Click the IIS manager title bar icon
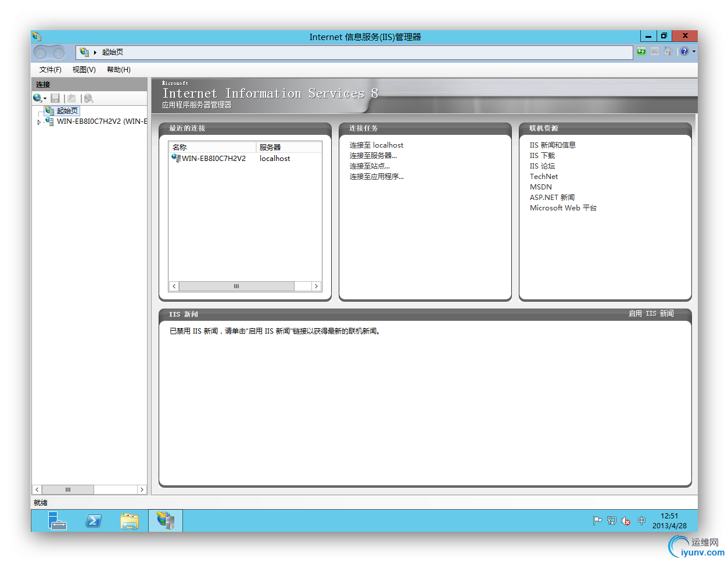The image size is (728, 562). coord(37,36)
